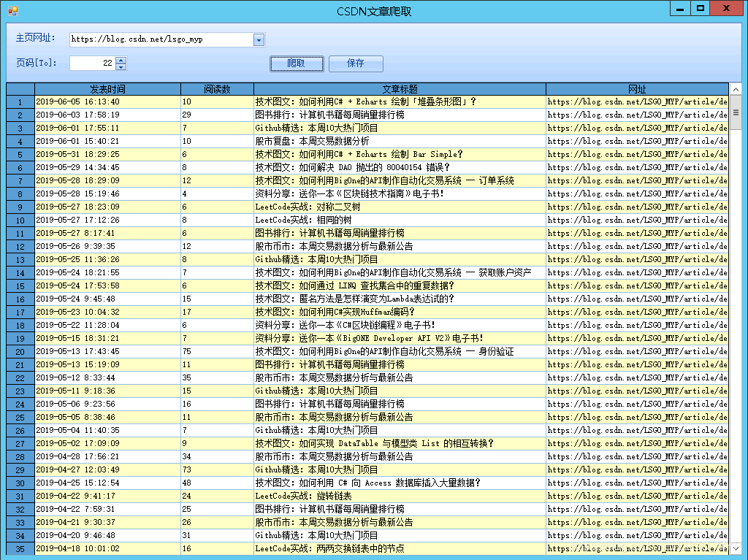
Task: Increase the 页码 value with up arrow
Action: (x=121, y=60)
